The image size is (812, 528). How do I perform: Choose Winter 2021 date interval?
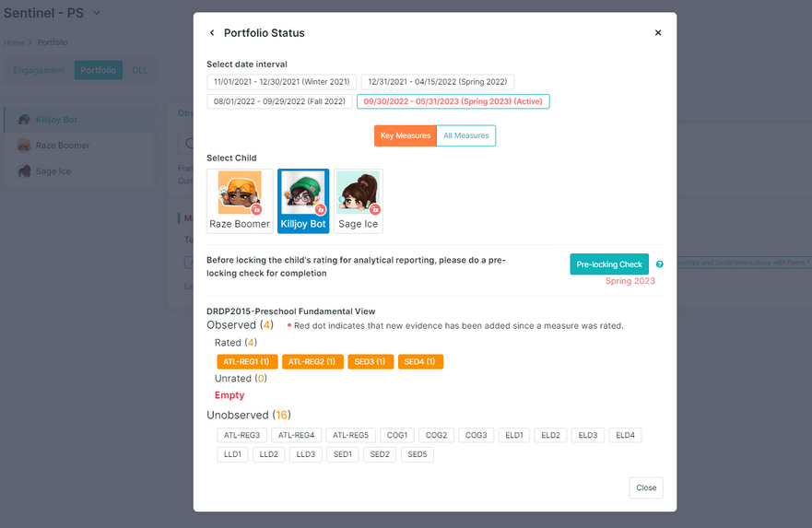(x=282, y=82)
